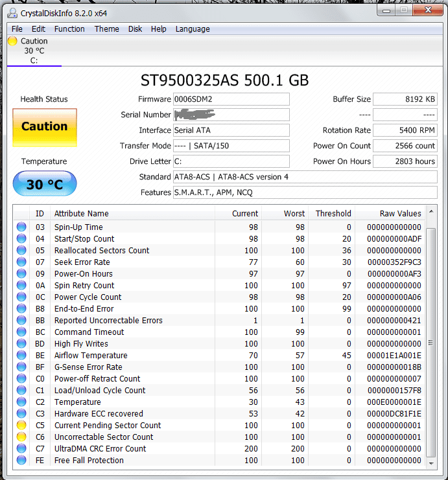Click the Worst column header

(285, 213)
